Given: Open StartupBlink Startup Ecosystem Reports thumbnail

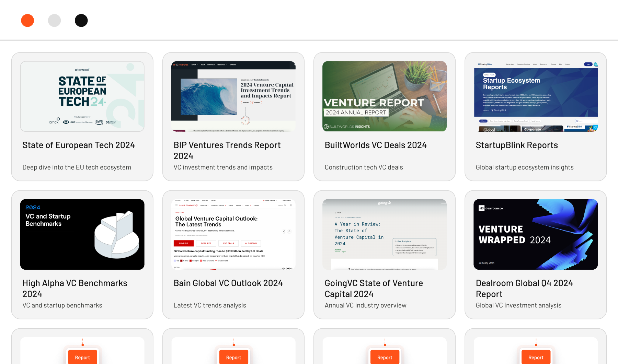Looking at the screenshot, I should tap(536, 96).
